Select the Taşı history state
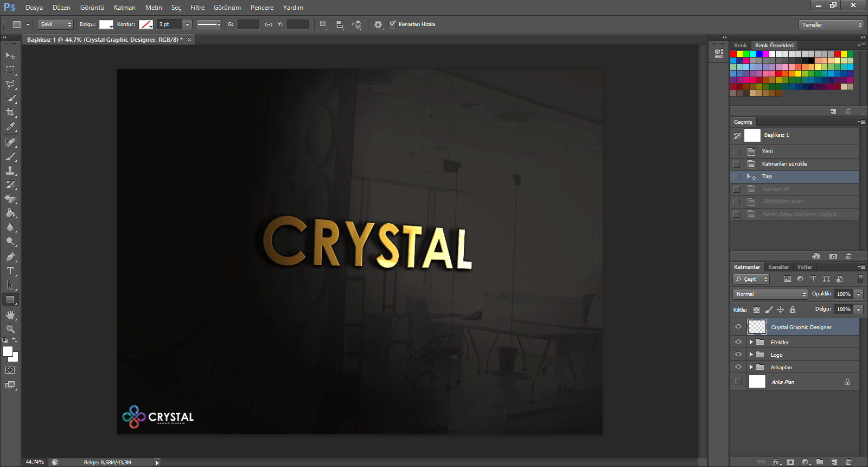The width and height of the screenshot is (868, 467). 794,176
